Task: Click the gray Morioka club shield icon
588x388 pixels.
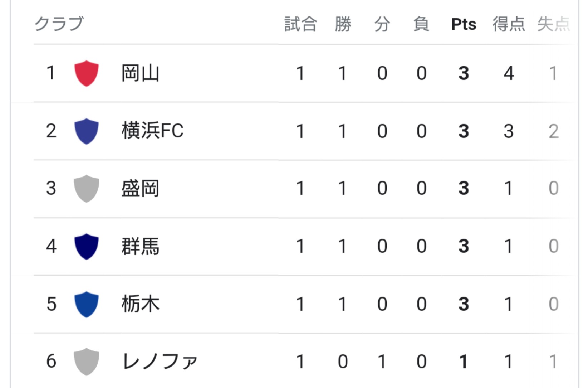Action: 86,189
